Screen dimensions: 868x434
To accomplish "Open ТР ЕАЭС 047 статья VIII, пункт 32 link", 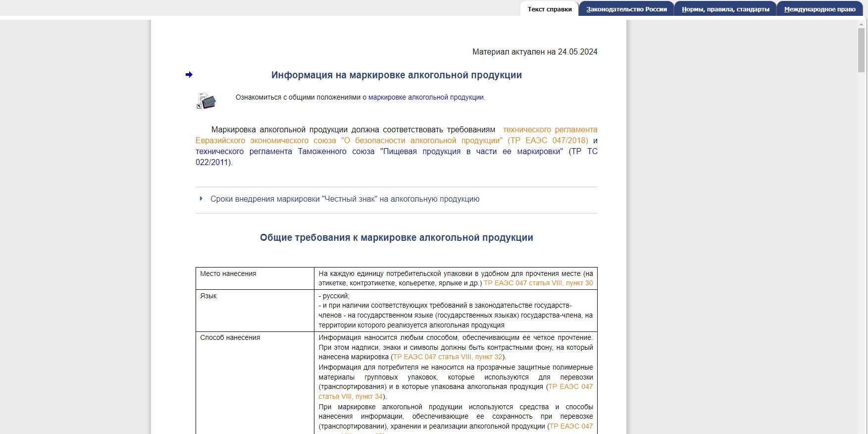I will [x=448, y=357].
